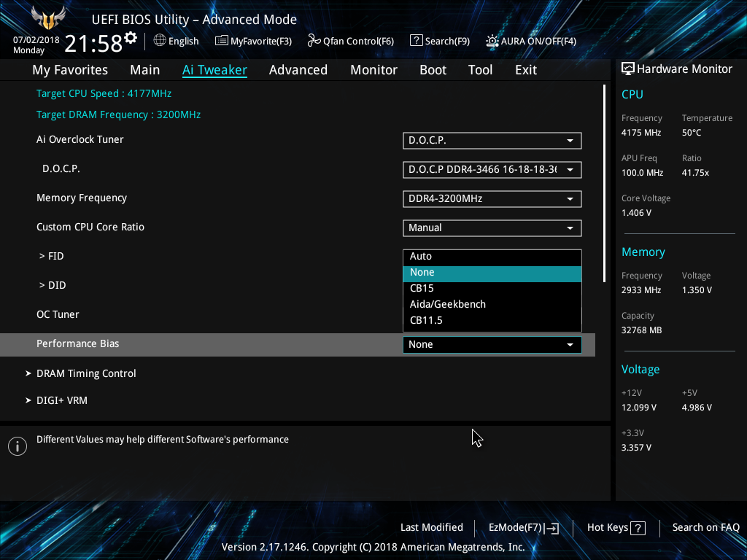Click CPU frequency value 4175 MHz
This screenshot has width=747, height=560.
[x=640, y=133]
